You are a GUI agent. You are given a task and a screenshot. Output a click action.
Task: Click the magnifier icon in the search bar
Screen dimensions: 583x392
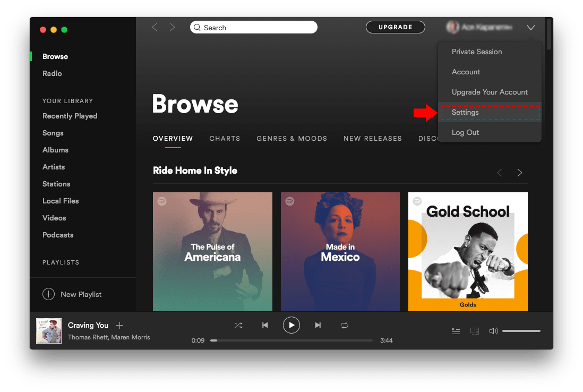(x=197, y=28)
